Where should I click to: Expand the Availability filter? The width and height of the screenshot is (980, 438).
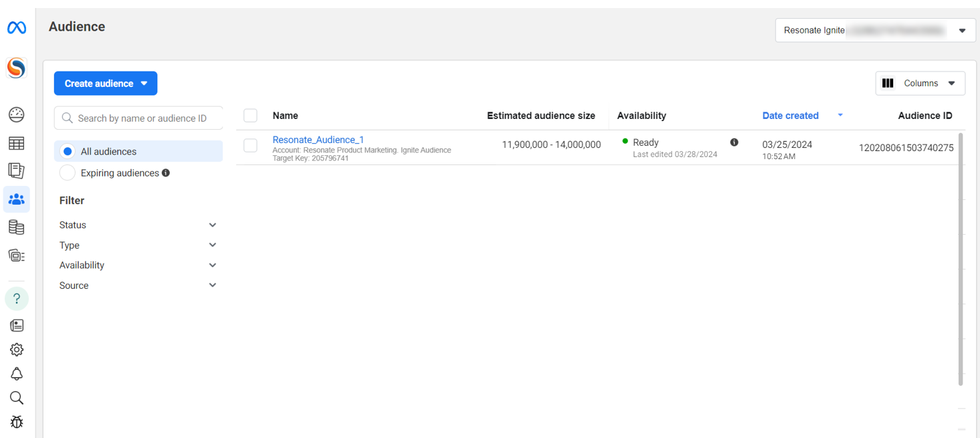coord(138,265)
